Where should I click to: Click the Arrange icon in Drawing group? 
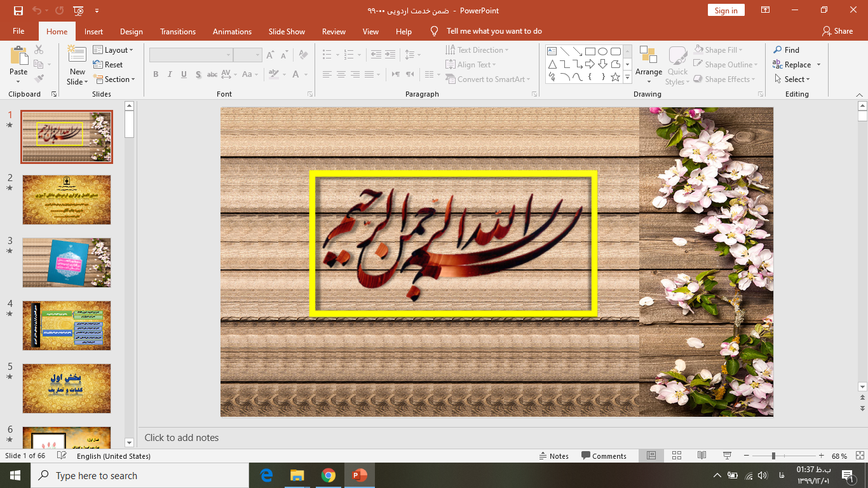click(648, 56)
